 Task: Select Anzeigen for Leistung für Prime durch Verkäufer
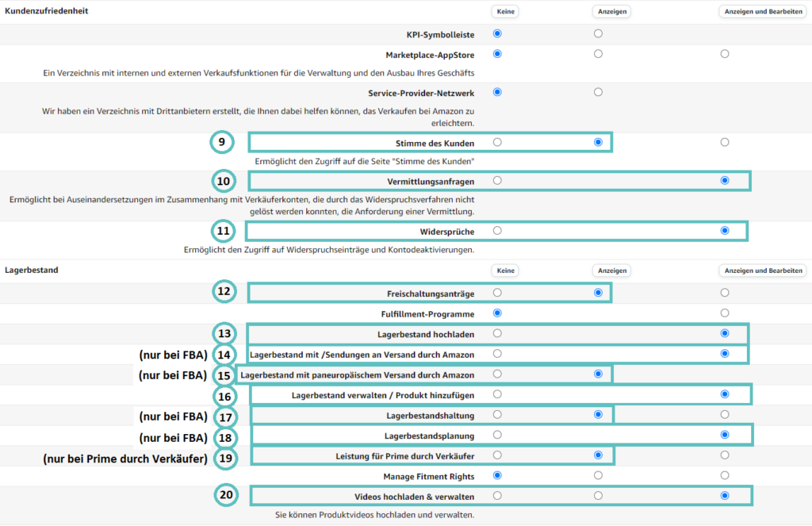point(598,455)
